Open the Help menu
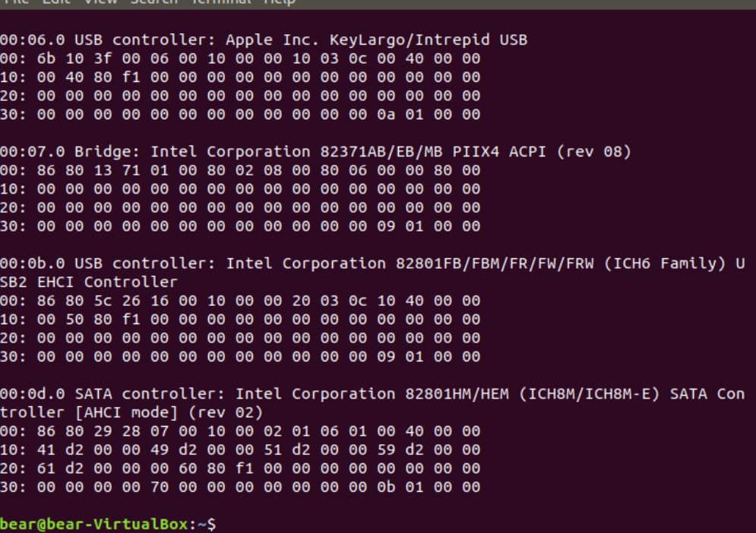 pos(280,2)
